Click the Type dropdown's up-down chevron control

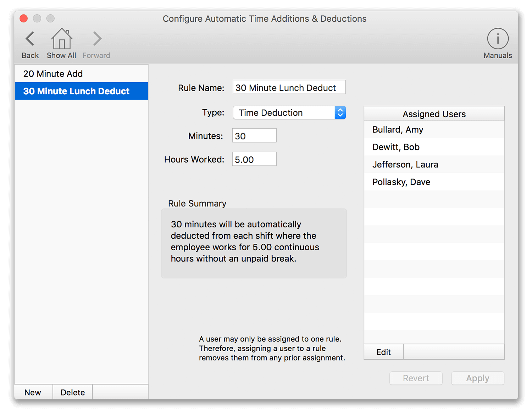coord(340,112)
